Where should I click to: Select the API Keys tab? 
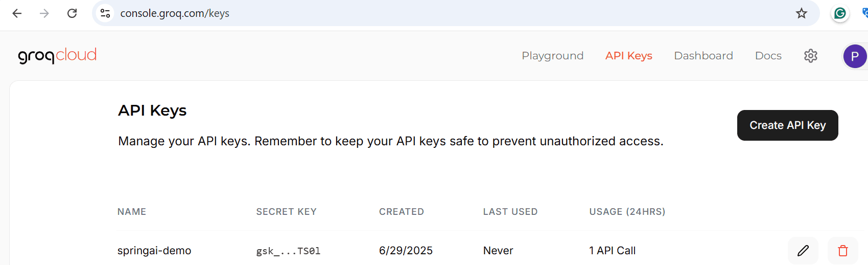[x=628, y=56]
